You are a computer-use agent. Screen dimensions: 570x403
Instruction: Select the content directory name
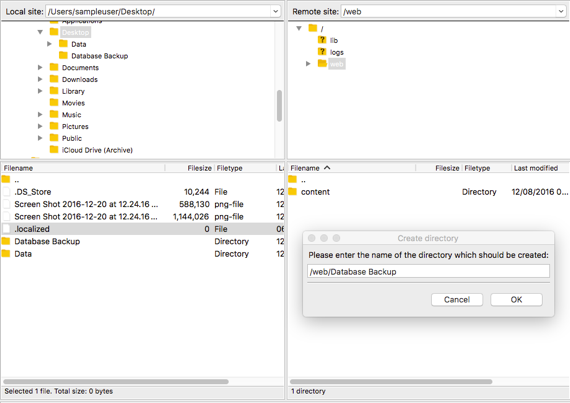(x=315, y=192)
